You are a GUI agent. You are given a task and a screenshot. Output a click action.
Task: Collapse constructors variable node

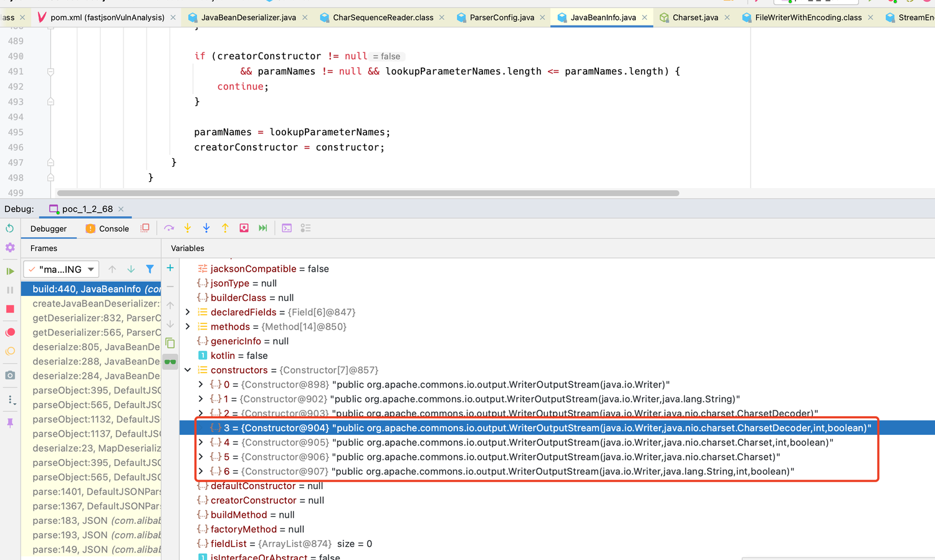[x=188, y=370]
